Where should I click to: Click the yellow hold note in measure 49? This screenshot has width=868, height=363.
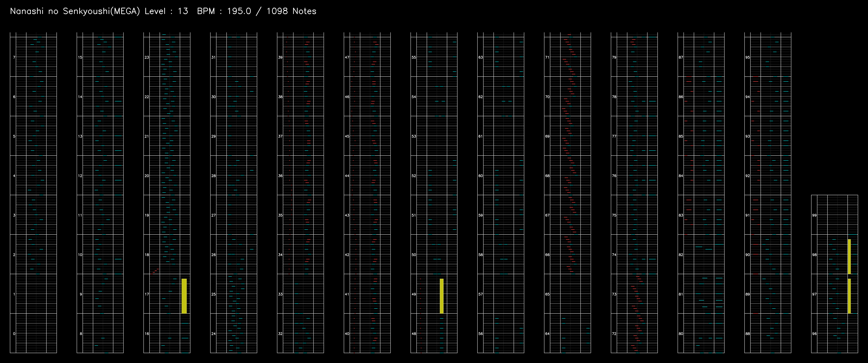[441, 296]
